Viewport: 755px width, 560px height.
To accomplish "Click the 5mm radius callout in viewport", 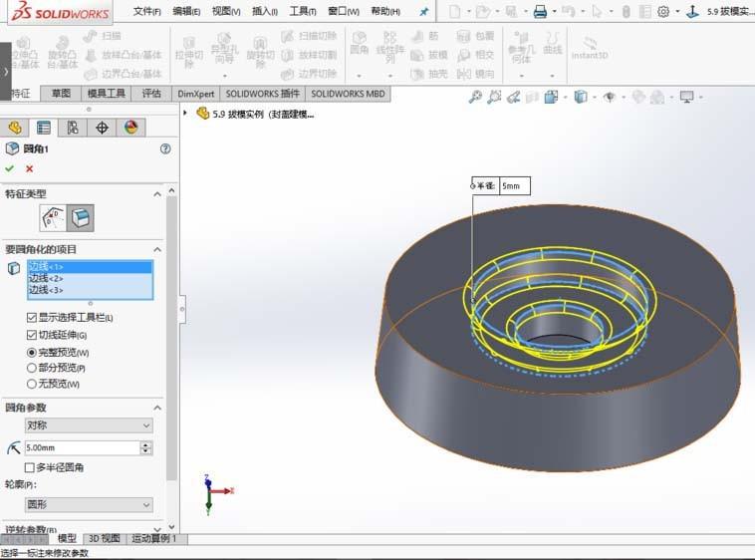I will click(501, 186).
